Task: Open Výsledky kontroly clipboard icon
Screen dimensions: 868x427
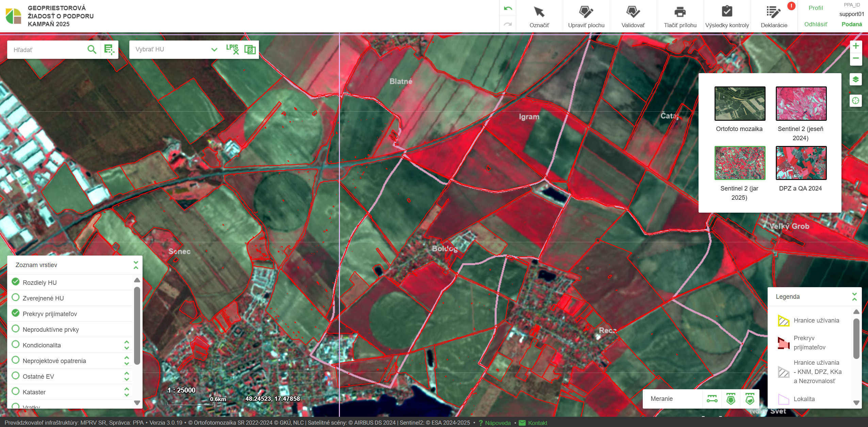Action: pyautogui.click(x=727, y=12)
